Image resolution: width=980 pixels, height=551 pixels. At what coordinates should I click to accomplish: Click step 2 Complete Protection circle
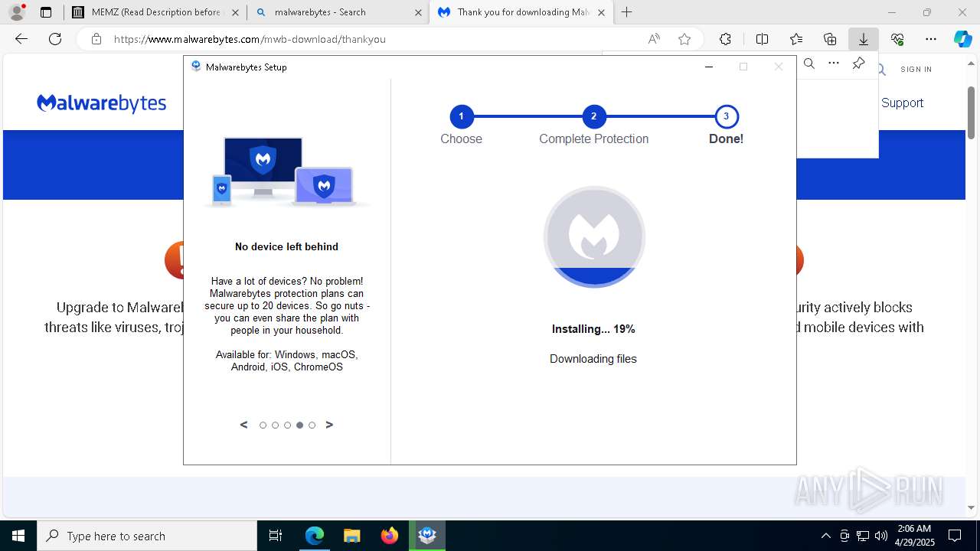click(x=593, y=116)
